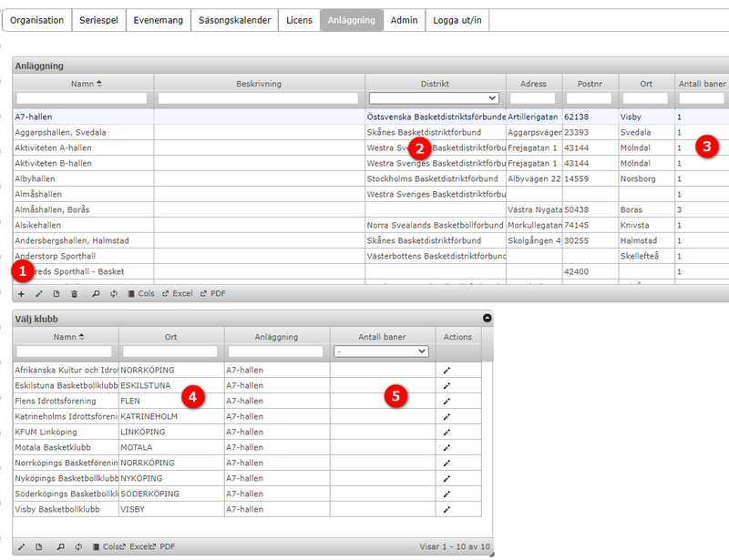Edit the Eskilstuna Basketbollklubb row
This screenshot has width=729, height=560.
[447, 386]
